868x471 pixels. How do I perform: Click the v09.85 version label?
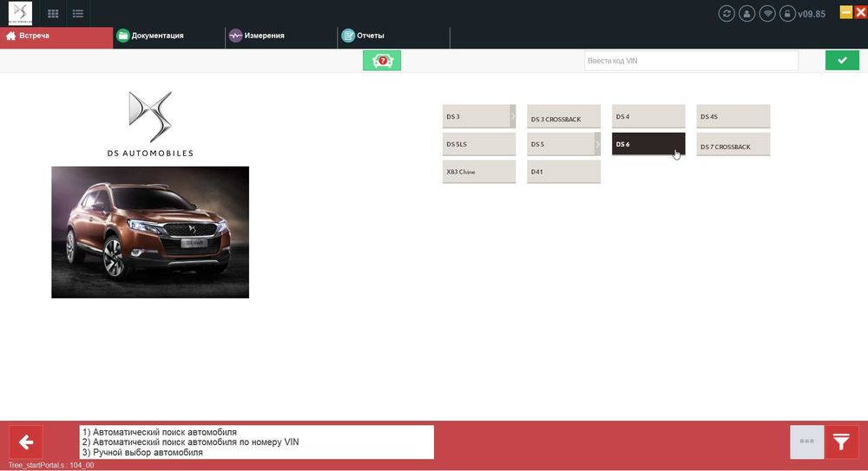click(x=812, y=14)
